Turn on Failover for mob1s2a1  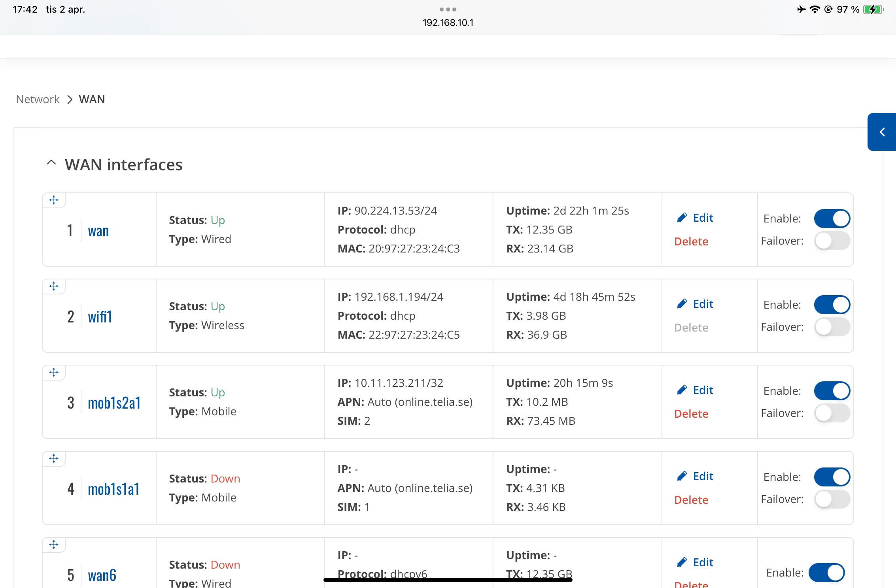(x=832, y=413)
